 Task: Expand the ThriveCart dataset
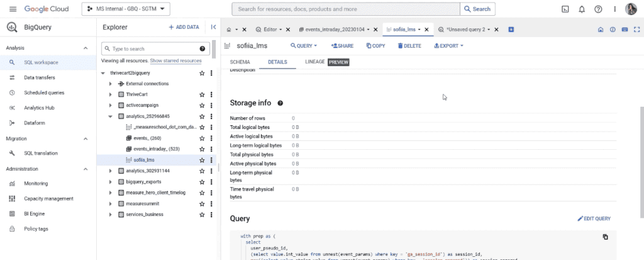pos(111,94)
